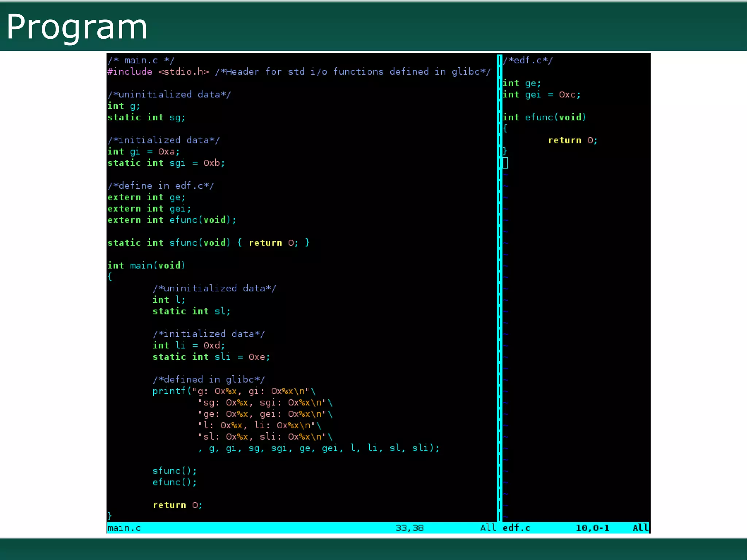Click the '/*edf.c*/' comment in right pane

[528, 60]
